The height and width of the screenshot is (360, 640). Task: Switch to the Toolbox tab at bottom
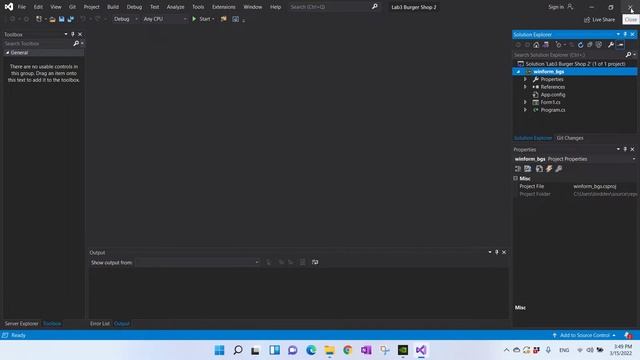coord(52,324)
